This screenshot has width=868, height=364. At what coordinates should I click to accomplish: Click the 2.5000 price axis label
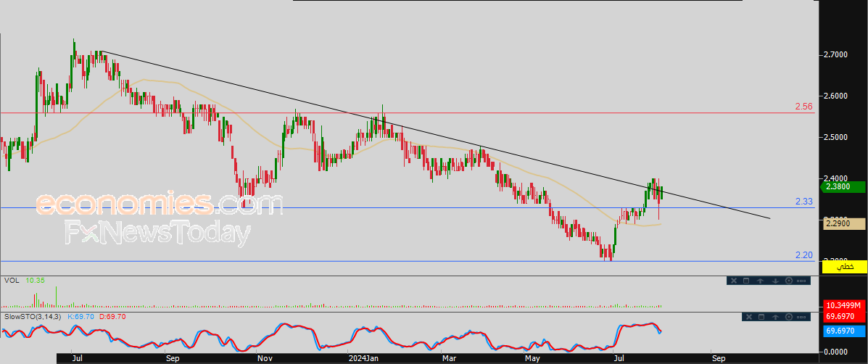click(x=835, y=137)
